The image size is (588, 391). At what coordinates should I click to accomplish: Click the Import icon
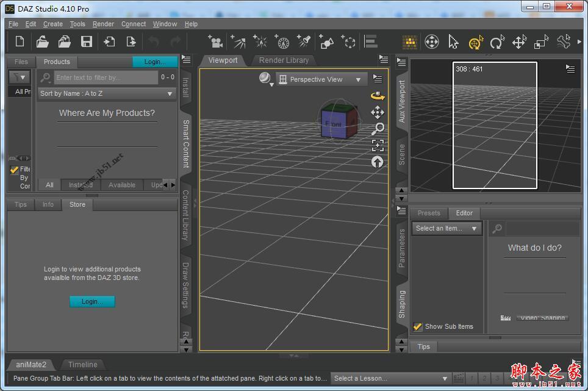109,41
